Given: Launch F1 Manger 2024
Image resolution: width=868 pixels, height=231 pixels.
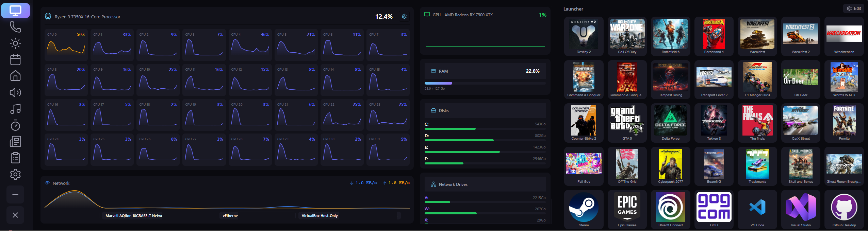Looking at the screenshot, I should click(757, 79).
